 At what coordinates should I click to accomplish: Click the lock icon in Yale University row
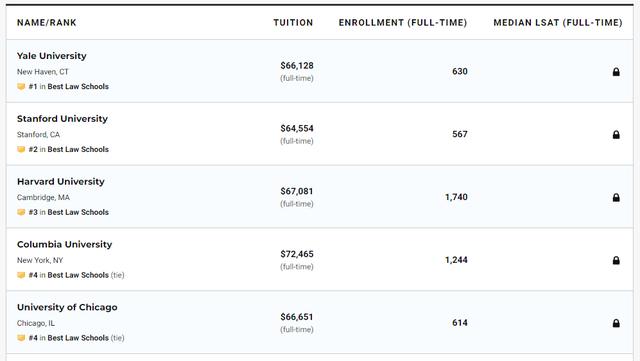pos(616,72)
